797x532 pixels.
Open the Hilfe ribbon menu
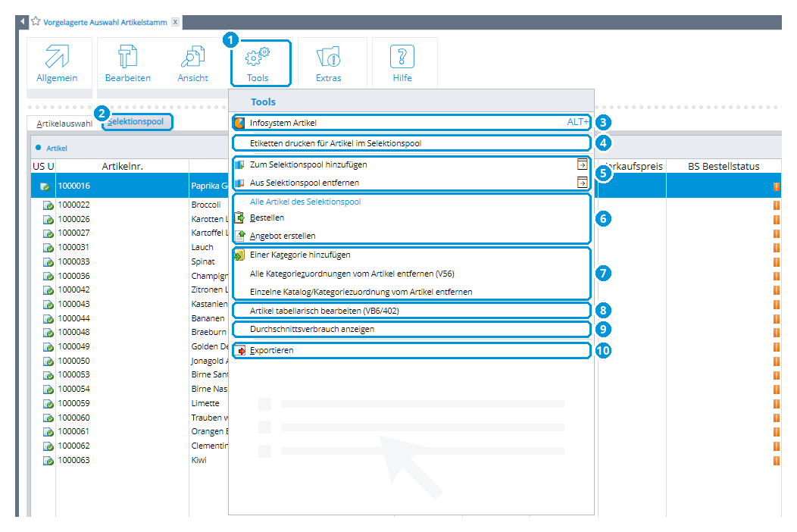(402, 64)
